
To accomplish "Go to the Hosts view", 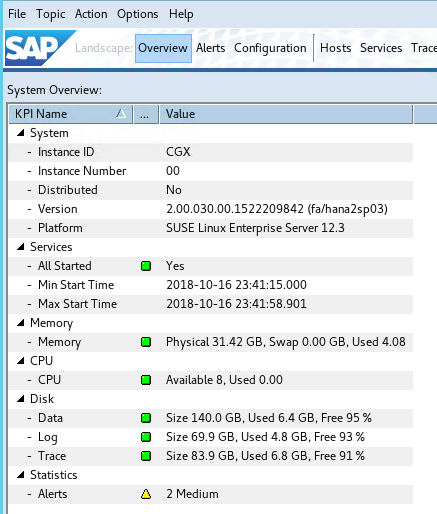I will point(336,48).
